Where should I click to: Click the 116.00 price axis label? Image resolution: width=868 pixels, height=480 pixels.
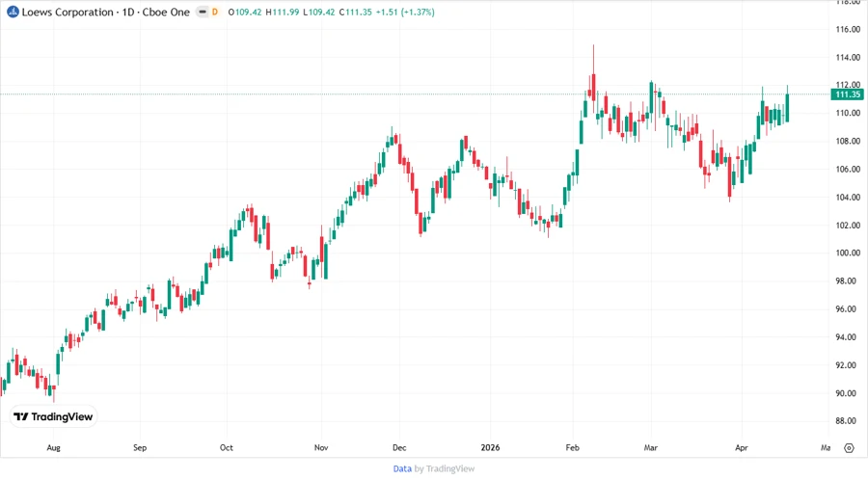848,29
